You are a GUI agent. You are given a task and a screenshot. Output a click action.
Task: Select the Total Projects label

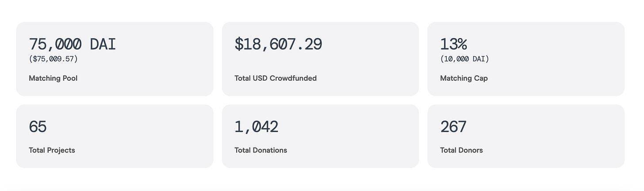(52, 150)
